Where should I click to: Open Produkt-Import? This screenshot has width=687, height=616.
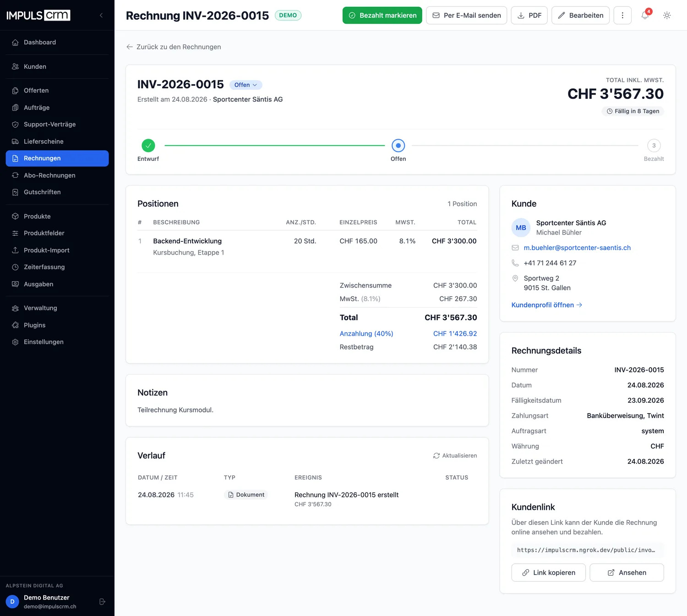coord(57,250)
